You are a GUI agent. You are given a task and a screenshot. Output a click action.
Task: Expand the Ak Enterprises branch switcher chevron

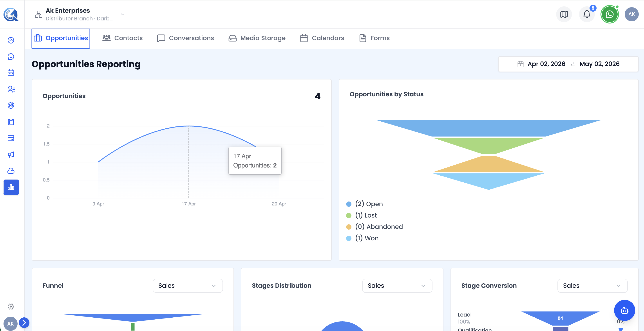click(123, 14)
